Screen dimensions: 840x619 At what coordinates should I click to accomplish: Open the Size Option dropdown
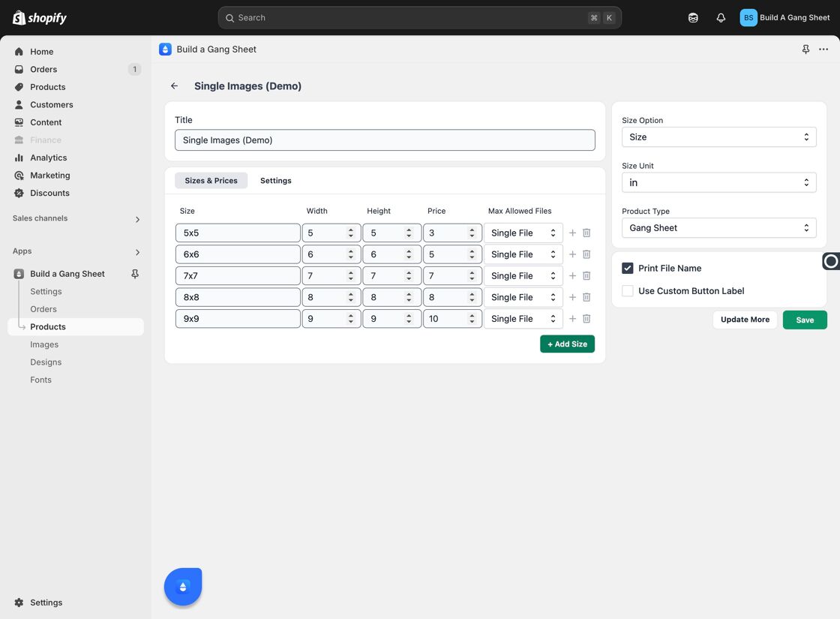[x=719, y=137]
